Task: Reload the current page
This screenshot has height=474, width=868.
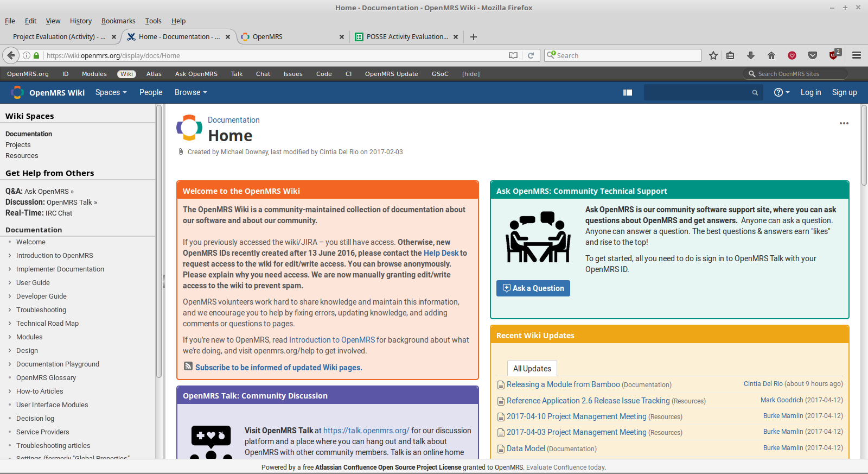Action: tap(531, 55)
